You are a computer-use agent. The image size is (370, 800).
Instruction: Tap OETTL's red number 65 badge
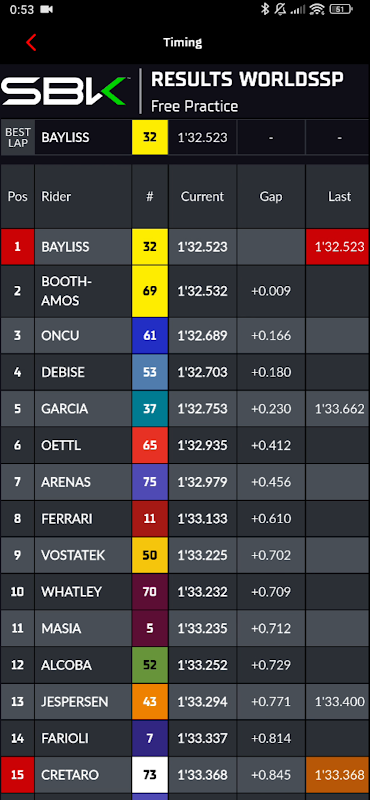click(x=150, y=445)
